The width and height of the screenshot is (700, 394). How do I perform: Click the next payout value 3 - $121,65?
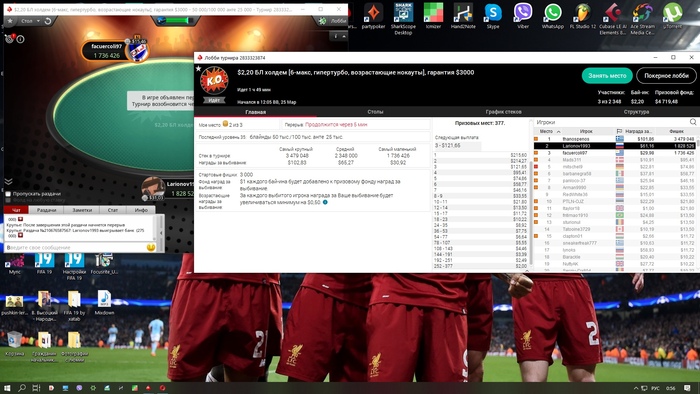click(x=457, y=145)
